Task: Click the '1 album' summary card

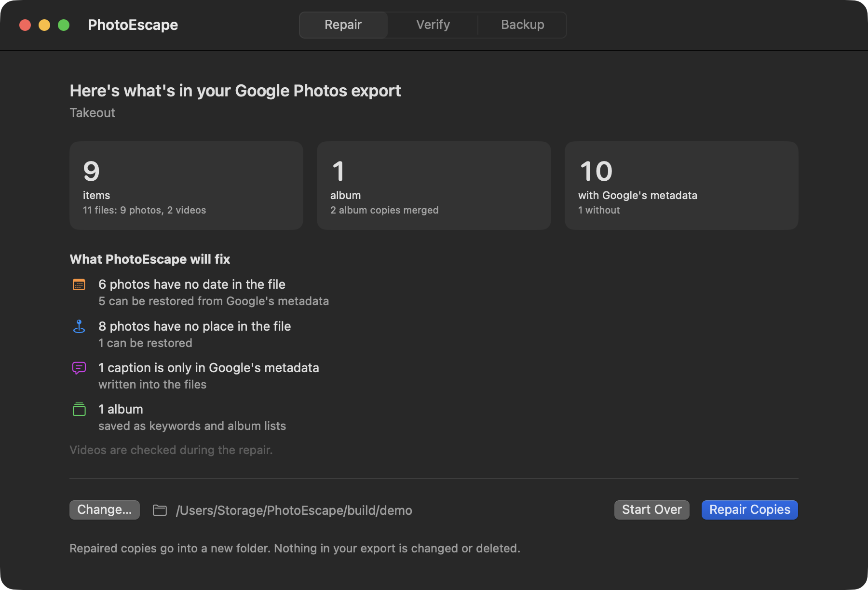Action: click(x=434, y=186)
